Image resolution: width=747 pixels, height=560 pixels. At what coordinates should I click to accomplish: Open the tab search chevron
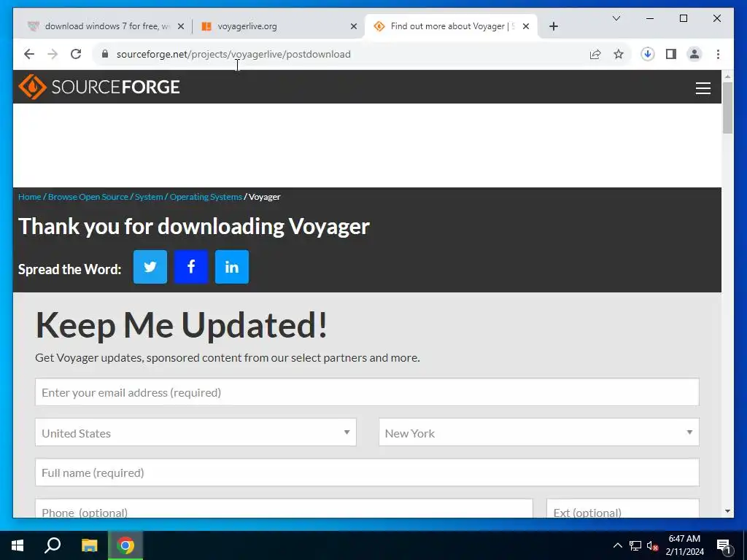click(616, 18)
